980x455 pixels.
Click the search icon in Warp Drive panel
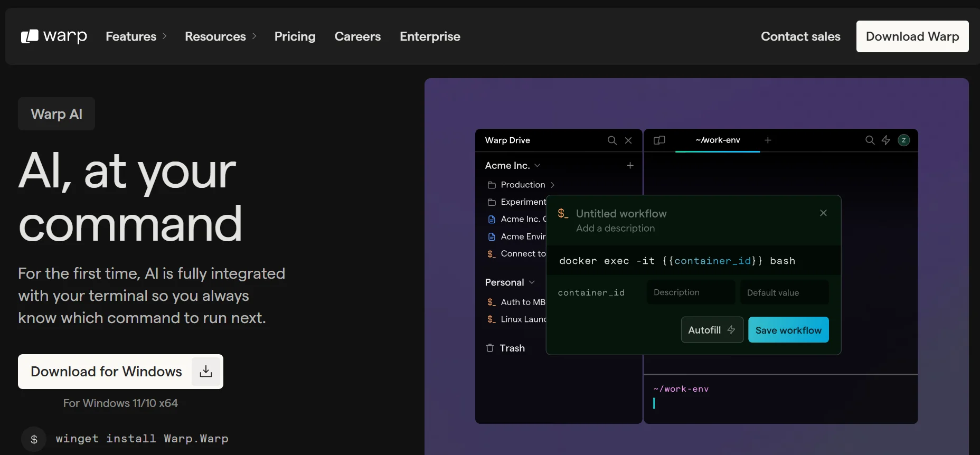tap(612, 140)
